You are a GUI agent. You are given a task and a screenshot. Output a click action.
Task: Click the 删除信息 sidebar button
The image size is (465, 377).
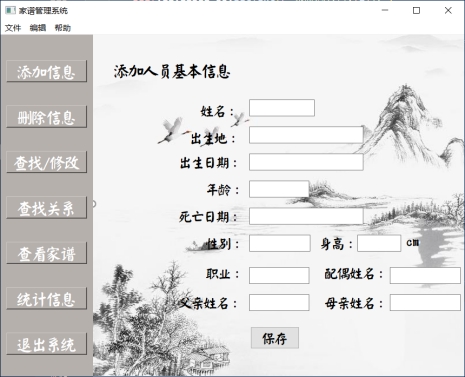point(47,117)
